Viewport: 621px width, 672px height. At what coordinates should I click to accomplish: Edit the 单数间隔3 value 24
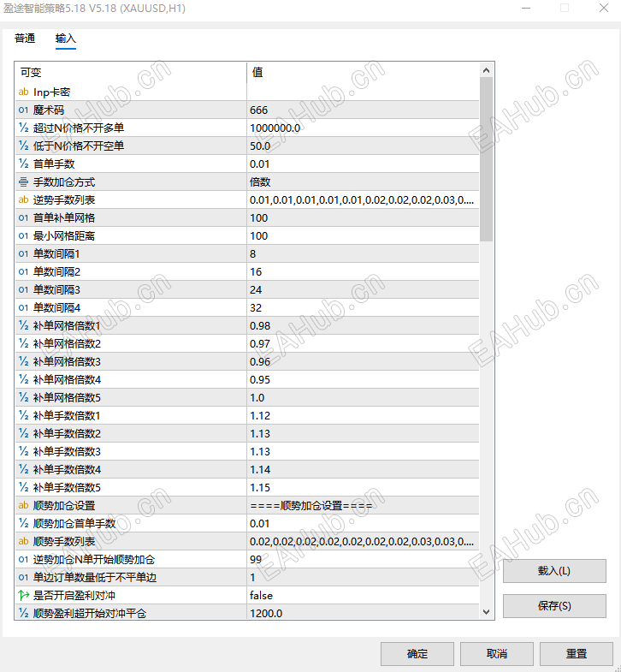point(364,290)
